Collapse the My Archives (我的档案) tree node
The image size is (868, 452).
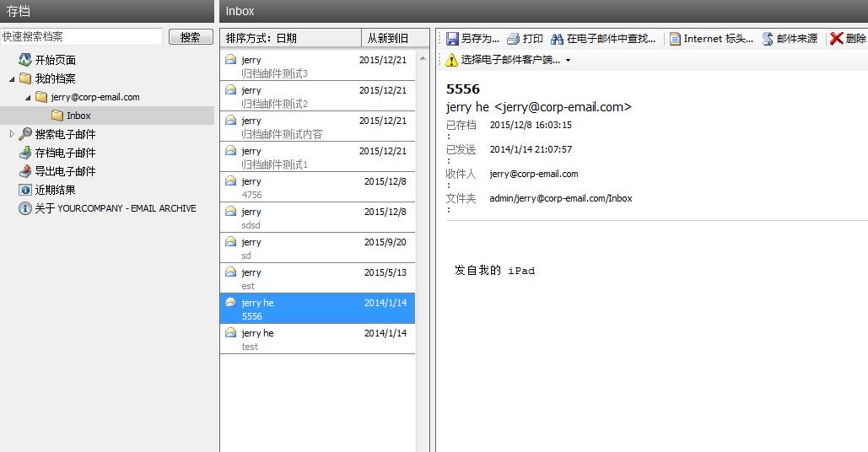click(x=12, y=78)
